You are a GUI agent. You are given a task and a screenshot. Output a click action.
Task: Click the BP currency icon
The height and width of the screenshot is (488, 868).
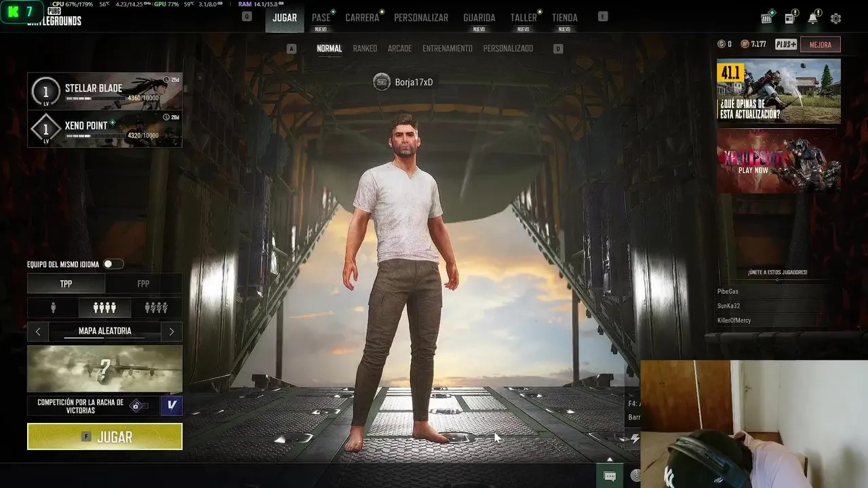[745, 44]
